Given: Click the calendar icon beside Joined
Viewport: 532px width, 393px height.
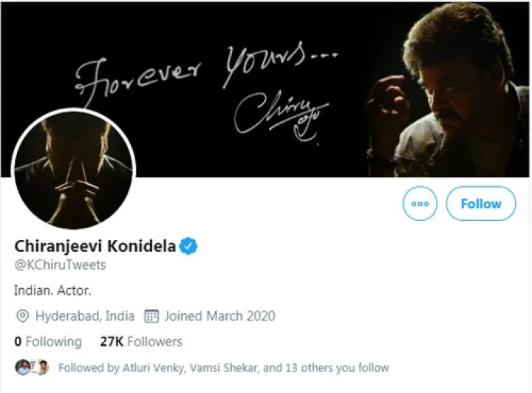Looking at the screenshot, I should tap(151, 316).
